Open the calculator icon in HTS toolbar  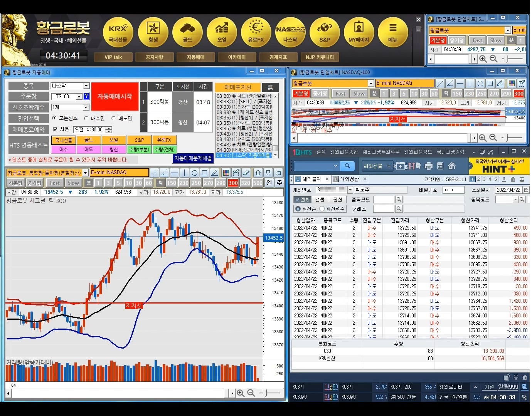pos(440,166)
